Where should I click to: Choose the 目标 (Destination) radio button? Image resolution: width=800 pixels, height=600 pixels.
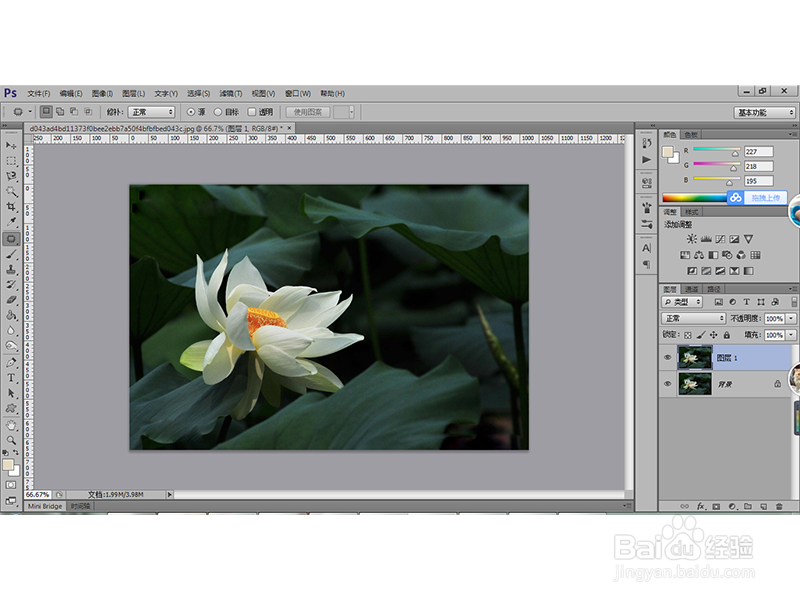tap(218, 112)
